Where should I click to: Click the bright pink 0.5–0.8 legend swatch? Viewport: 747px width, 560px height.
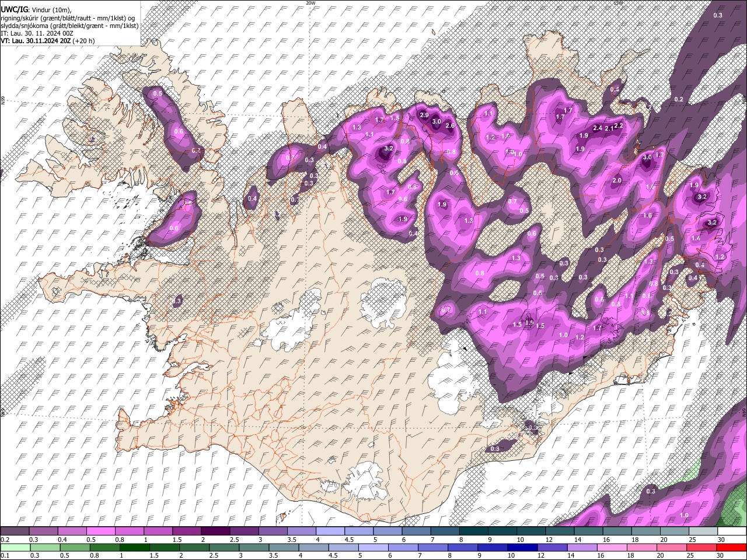100,531
